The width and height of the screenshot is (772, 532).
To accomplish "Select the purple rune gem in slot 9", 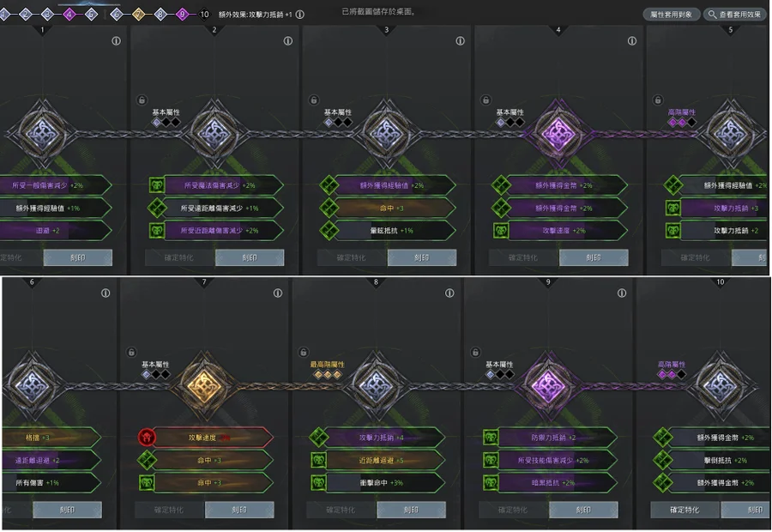I will click(547, 385).
